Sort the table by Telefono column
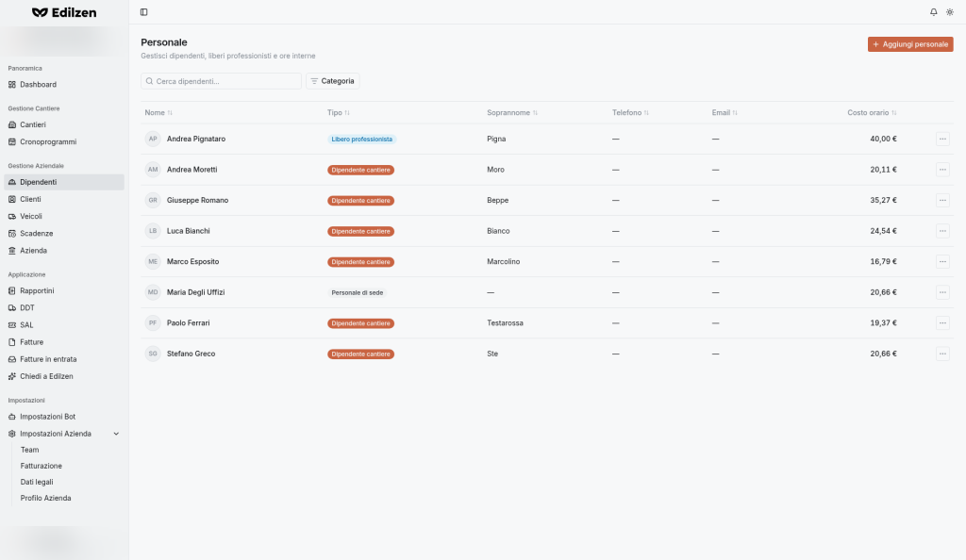Image resolution: width=966 pixels, height=560 pixels. pyautogui.click(x=630, y=112)
